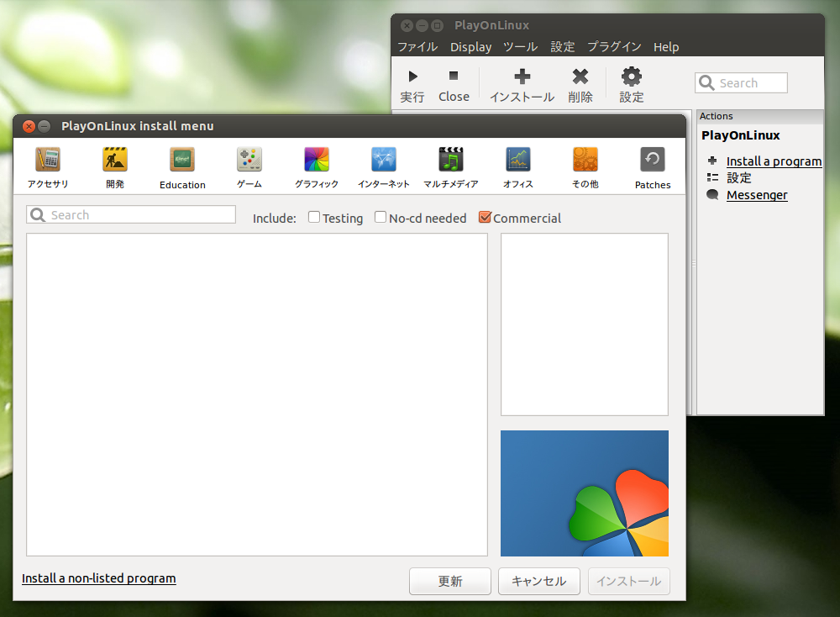The height and width of the screenshot is (617, 840).
Task: Open the プラグイン menu
Action: [615, 47]
